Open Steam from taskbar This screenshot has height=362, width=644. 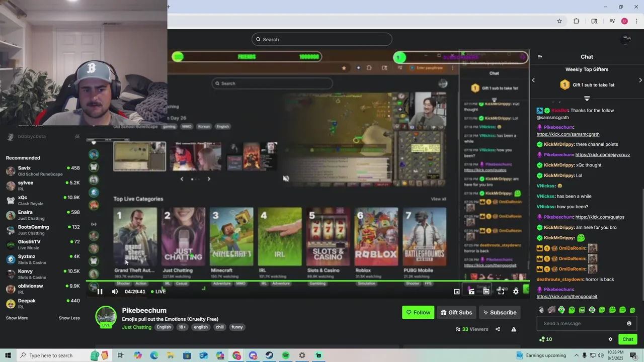pos(269,355)
